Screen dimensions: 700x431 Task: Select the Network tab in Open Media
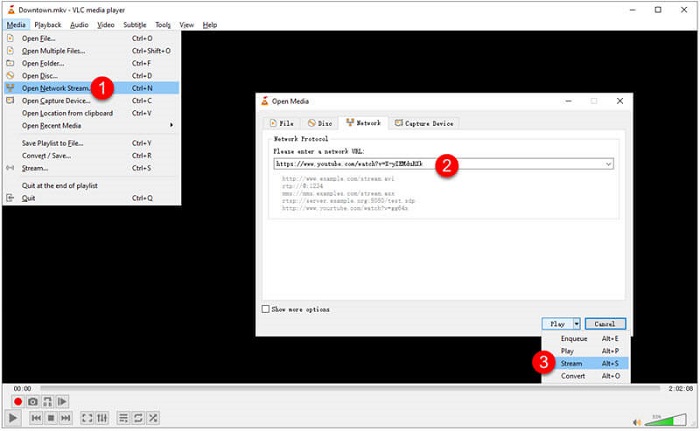[x=364, y=123]
